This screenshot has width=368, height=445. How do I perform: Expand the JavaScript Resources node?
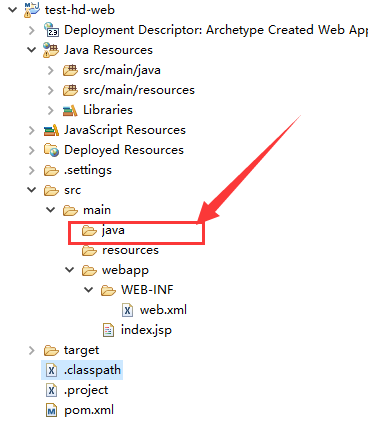[x=32, y=130]
